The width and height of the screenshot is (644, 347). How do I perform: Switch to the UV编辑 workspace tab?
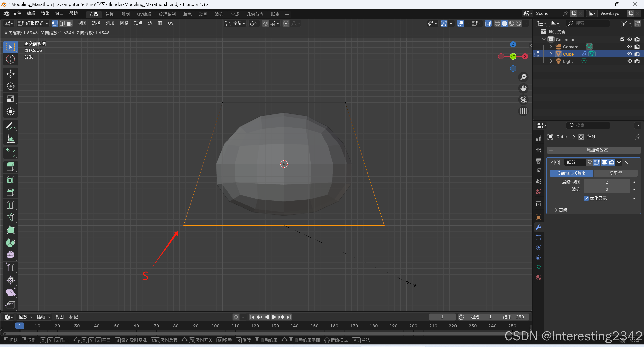point(144,14)
